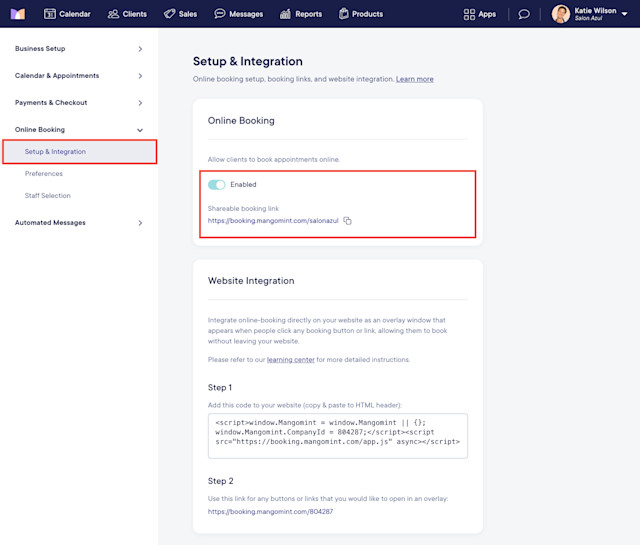
Task: Follow the learning center link
Action: tap(291, 360)
